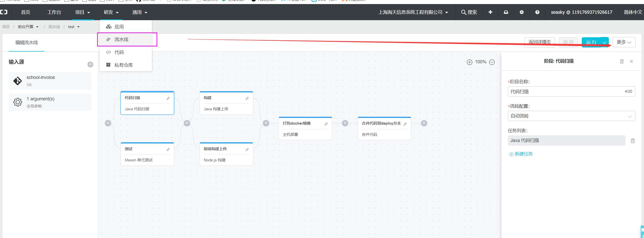Add a stage after 合并代码到deploy分支
This screenshot has width=644, height=238.
[424, 123]
